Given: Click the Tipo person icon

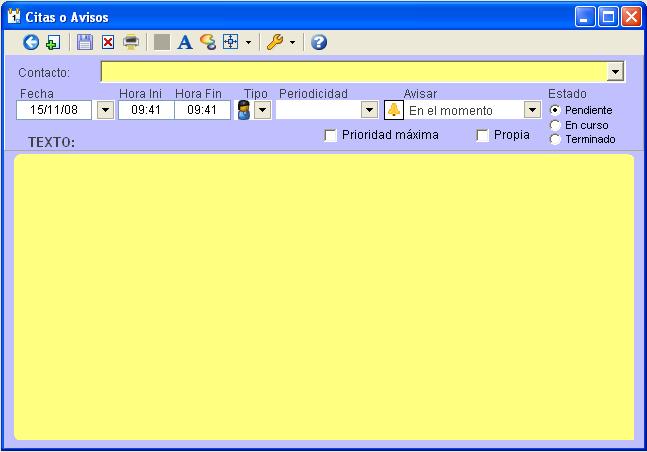Looking at the screenshot, I should point(244,110).
